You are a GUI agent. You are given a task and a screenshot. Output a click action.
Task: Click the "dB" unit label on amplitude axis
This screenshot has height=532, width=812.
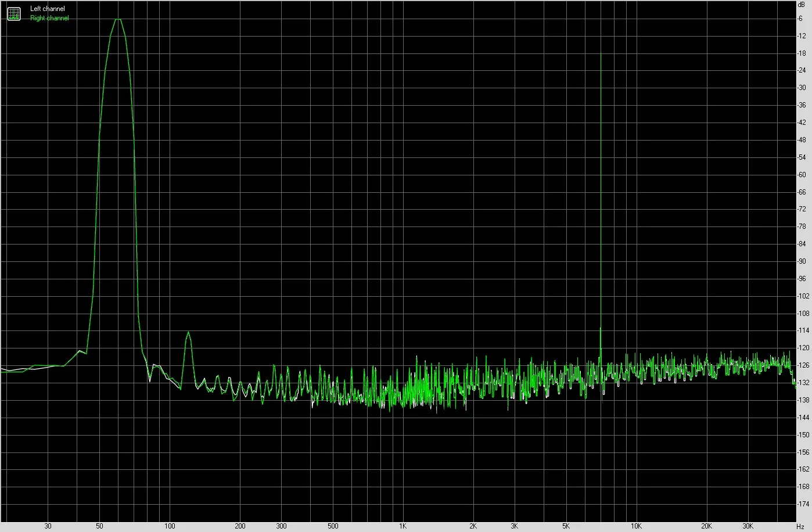click(802, 4)
